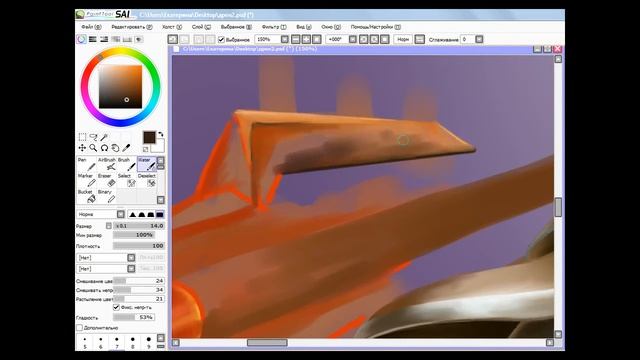
Task: Choose the Select brush tool
Action: (x=127, y=180)
